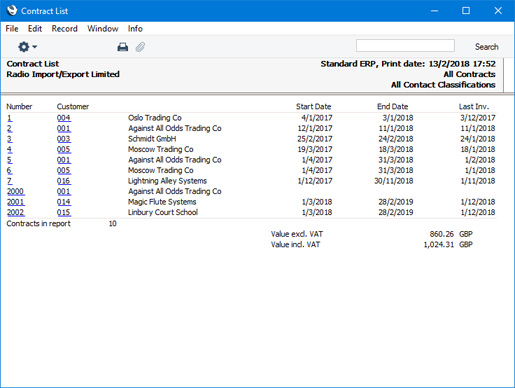Focus the search text field
515x388 pixels.
[405, 46]
